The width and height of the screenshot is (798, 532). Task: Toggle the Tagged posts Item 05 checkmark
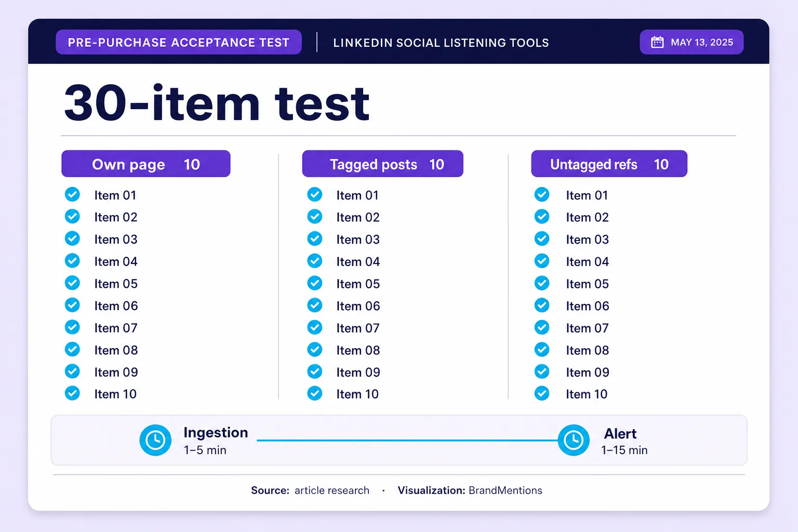pyautogui.click(x=315, y=283)
